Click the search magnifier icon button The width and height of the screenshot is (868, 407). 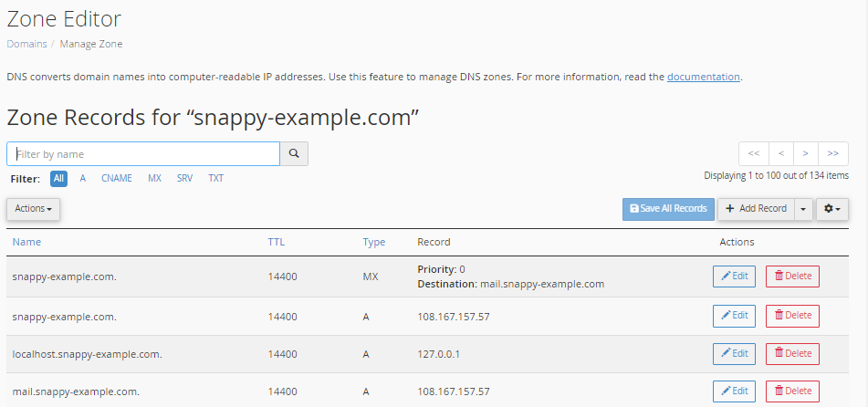tap(294, 154)
